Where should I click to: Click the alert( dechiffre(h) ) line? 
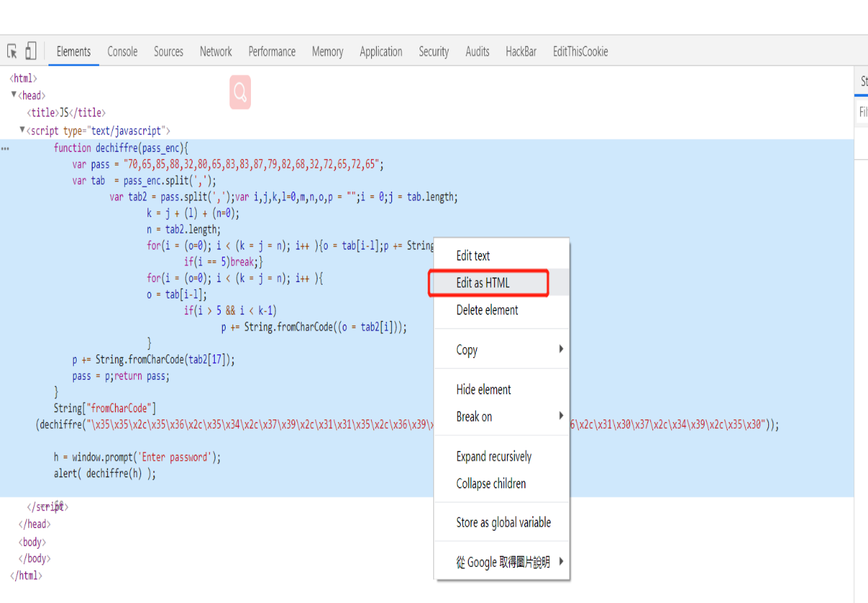[x=105, y=474]
